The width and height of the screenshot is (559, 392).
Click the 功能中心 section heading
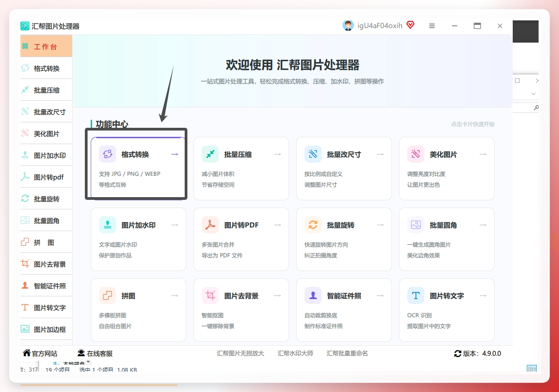pos(112,124)
